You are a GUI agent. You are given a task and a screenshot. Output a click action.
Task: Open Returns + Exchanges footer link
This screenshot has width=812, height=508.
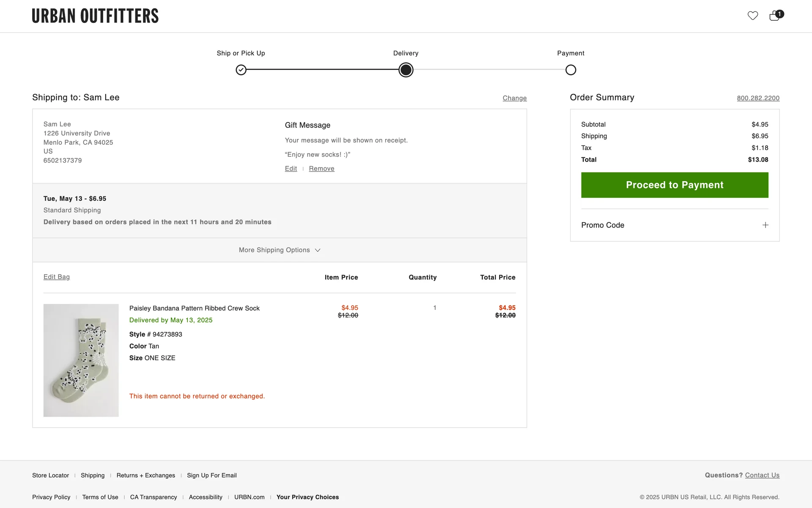pyautogui.click(x=145, y=475)
